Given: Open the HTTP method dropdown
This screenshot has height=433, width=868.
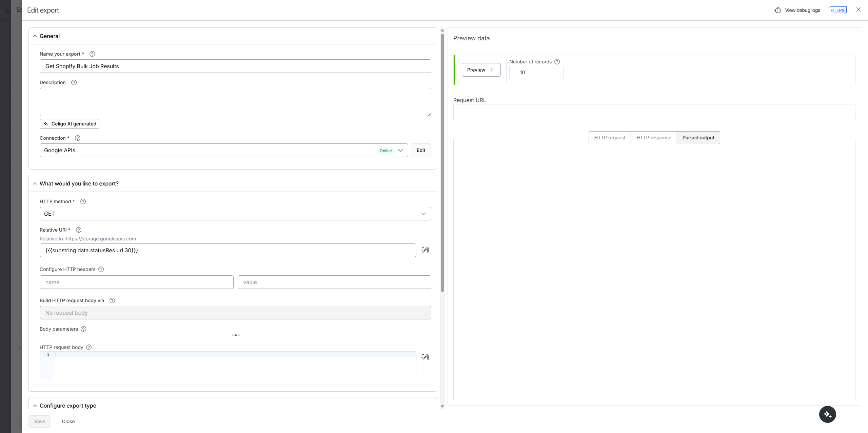Looking at the screenshot, I should point(235,214).
